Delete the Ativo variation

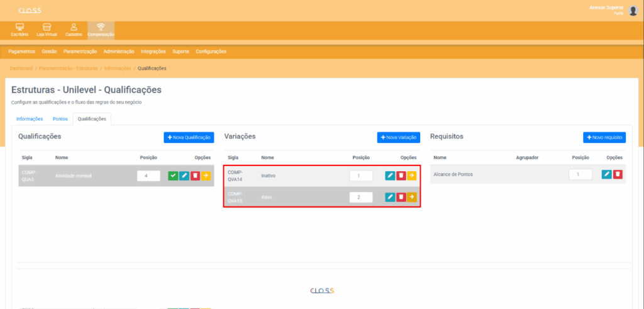pyautogui.click(x=401, y=197)
